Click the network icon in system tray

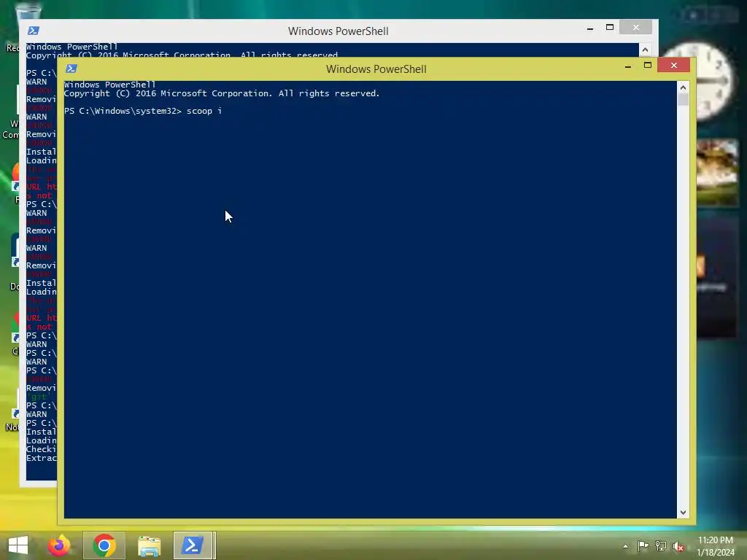[x=661, y=546]
